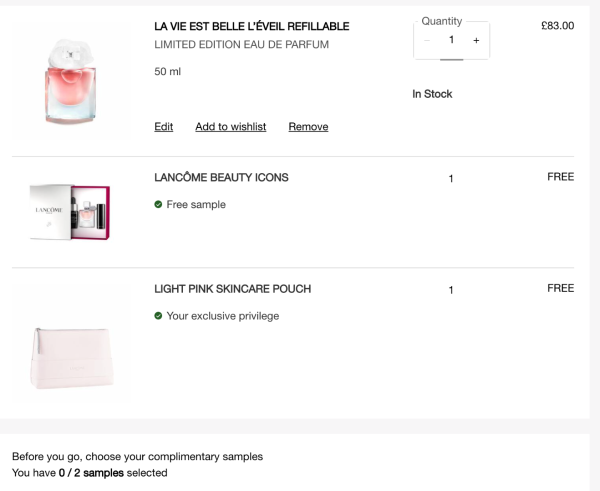
Task: Click the FREE label for Lancôme Beauty Icons
Action: pos(560,177)
